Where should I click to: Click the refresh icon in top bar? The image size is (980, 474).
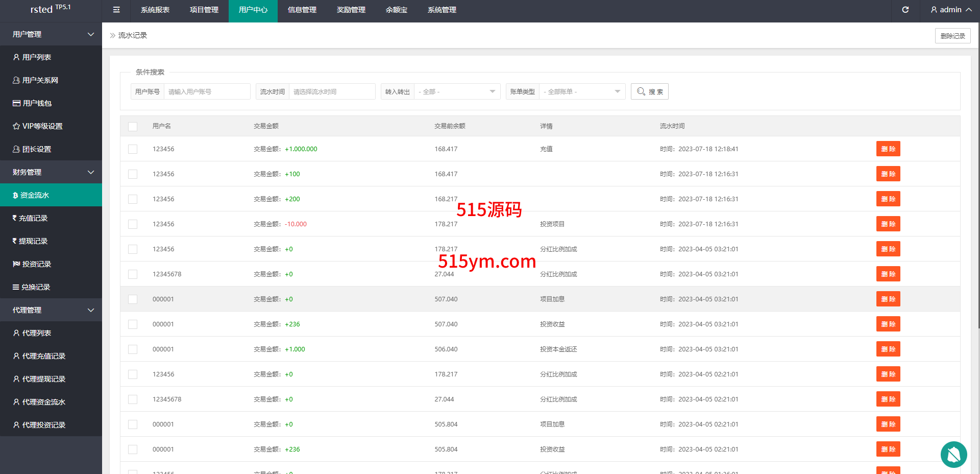905,10
